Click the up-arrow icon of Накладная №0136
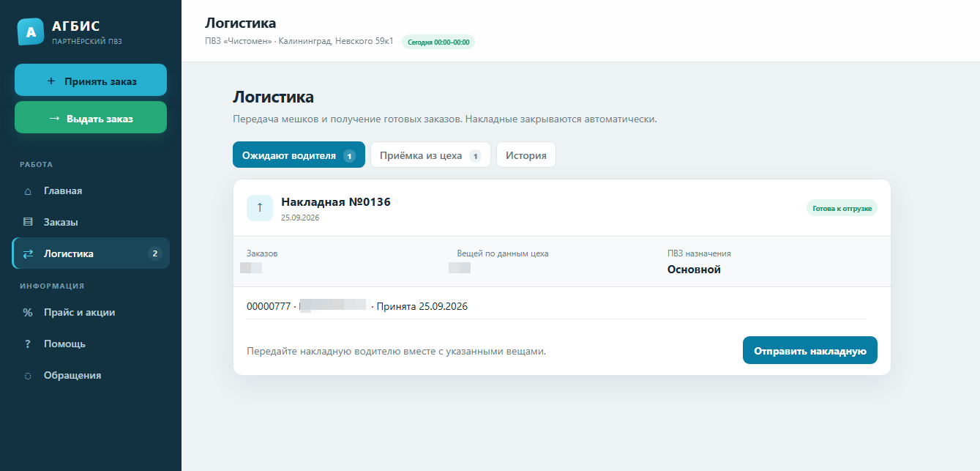This screenshot has height=471, width=980. click(260, 208)
